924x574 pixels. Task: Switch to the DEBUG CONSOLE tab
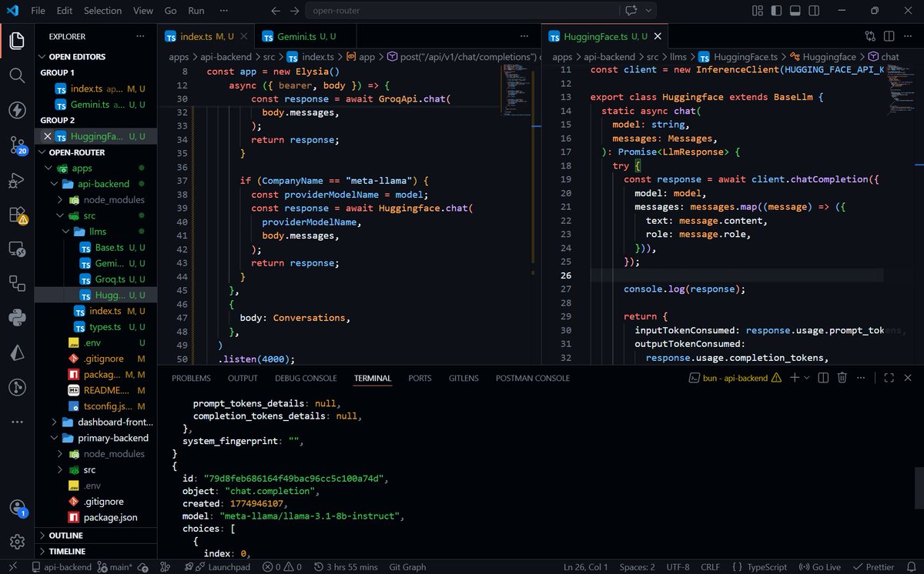(306, 378)
